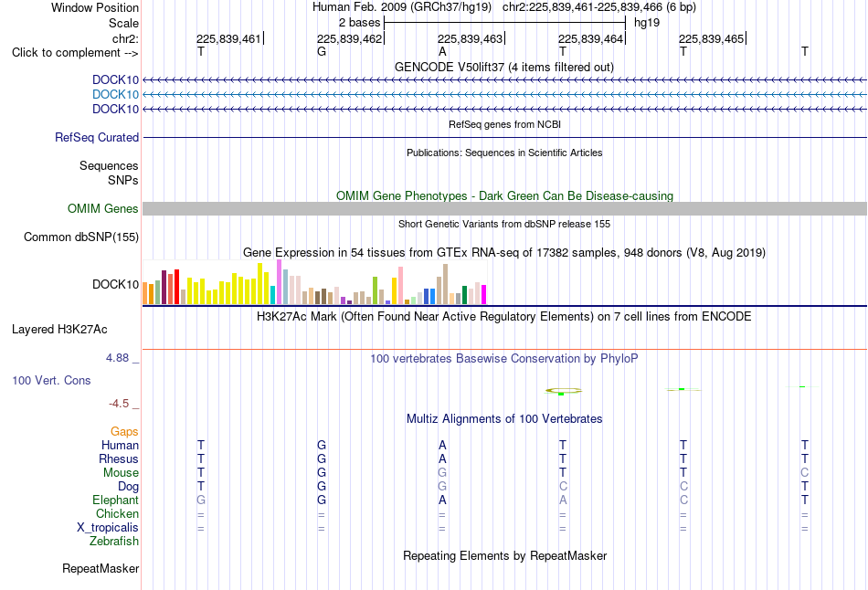Viewport: 868px width, 590px height.
Task: Click the tall violet bar in GTEx chart
Action: pos(279,281)
